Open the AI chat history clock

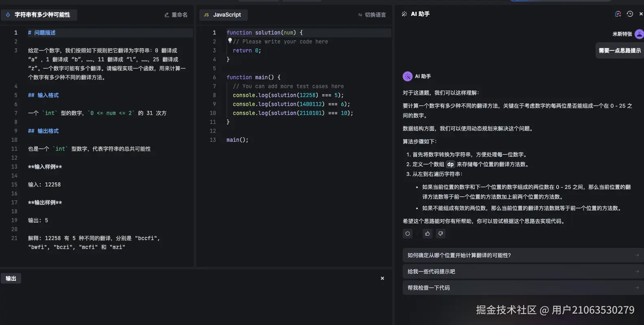click(x=630, y=14)
